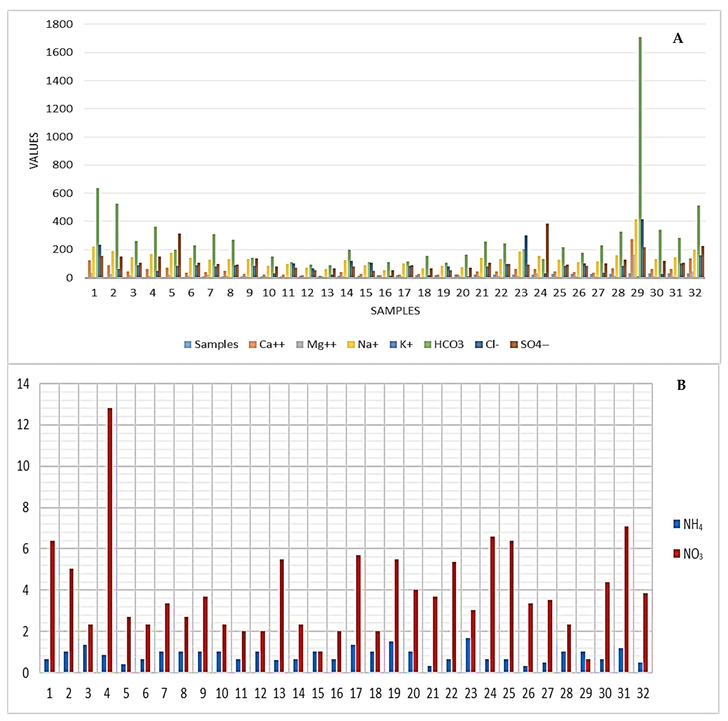Click the blue NH4 bar for sample 23
The image size is (728, 721).
(468, 655)
